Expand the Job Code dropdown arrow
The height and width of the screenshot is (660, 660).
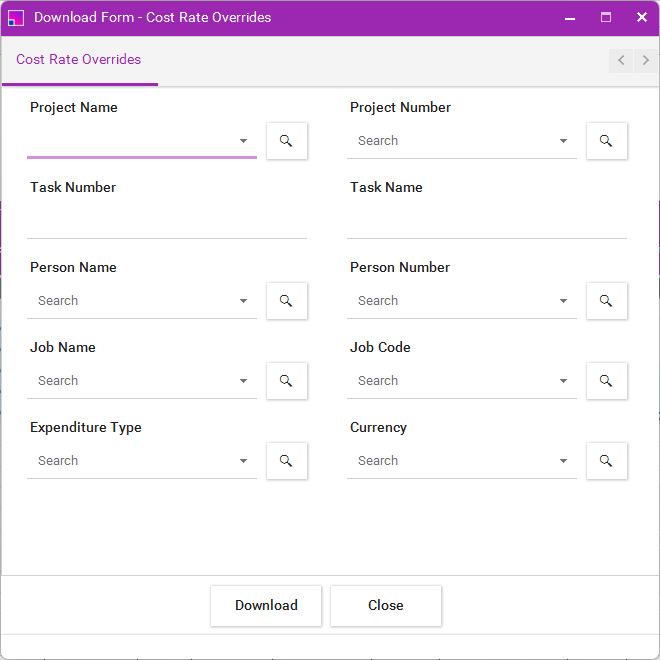[563, 381]
